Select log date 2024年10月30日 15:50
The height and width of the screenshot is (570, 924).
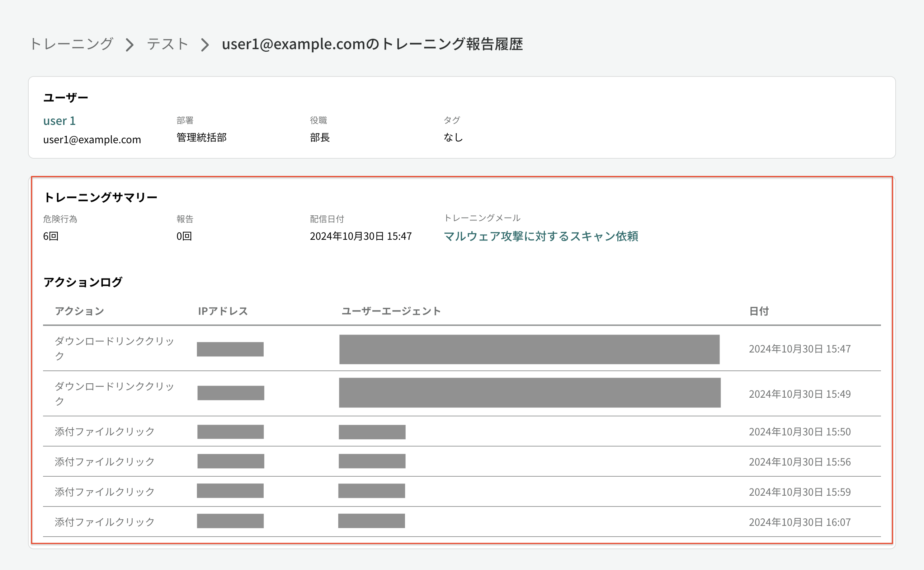[800, 432]
